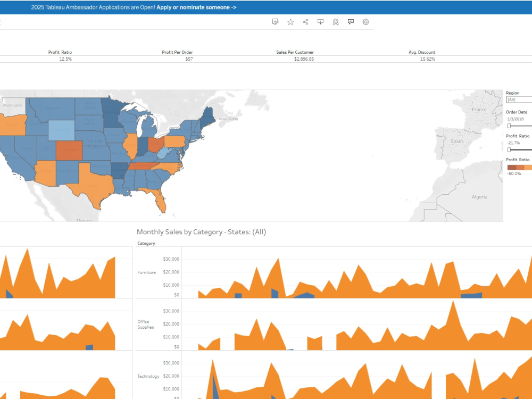Click the Avg. Discount header
This screenshot has height=399, width=532.
[422, 52]
